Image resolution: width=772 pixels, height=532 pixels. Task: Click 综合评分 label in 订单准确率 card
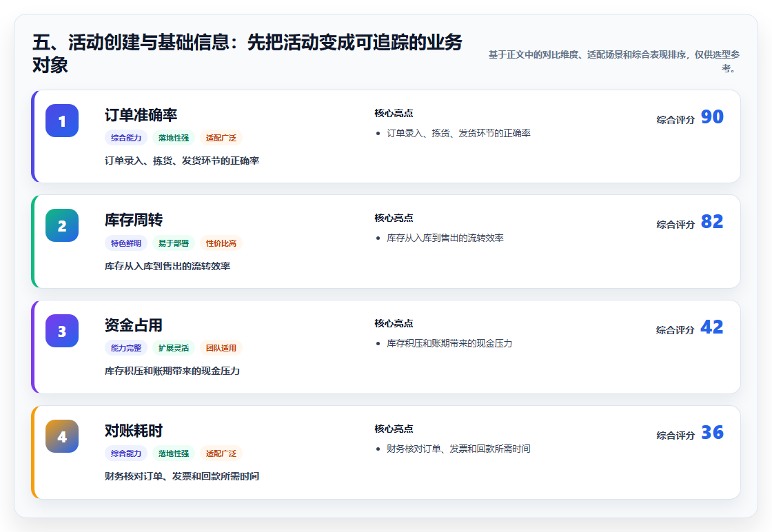675,120
